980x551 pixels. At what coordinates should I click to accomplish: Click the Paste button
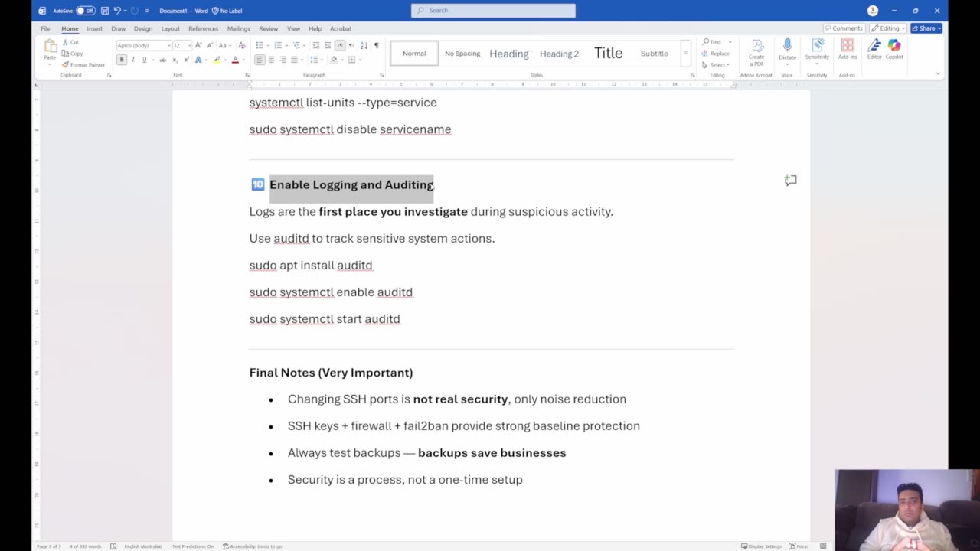[x=50, y=51]
